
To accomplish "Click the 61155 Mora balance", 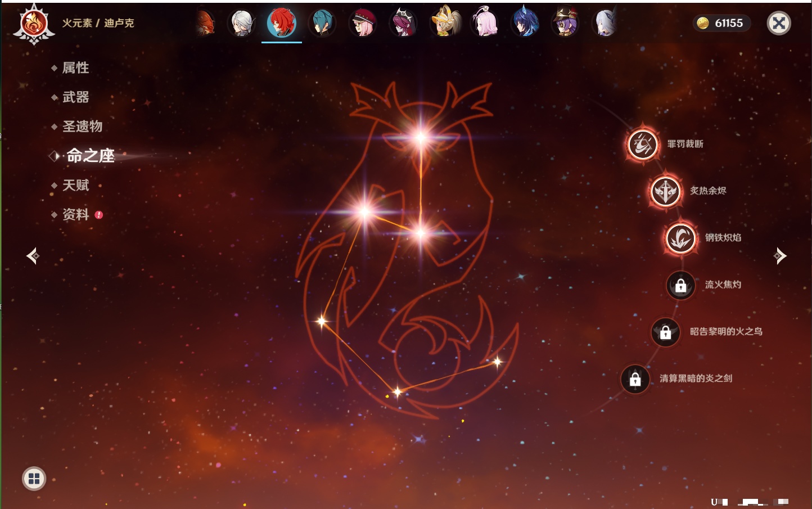I will [729, 23].
